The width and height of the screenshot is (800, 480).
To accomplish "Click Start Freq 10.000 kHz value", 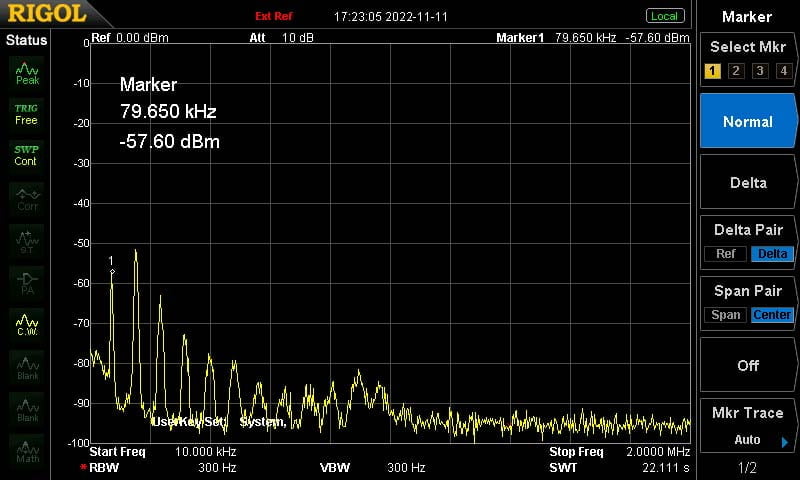I will (x=206, y=452).
